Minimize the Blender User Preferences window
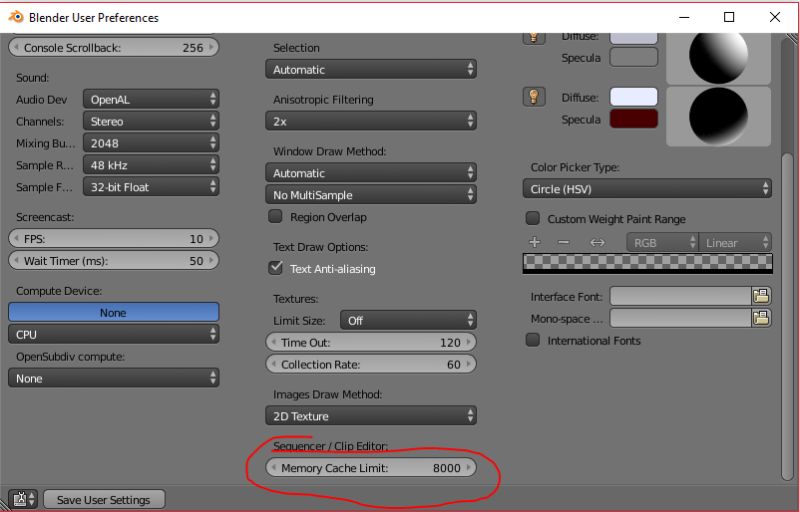800x512 pixels. (x=684, y=17)
